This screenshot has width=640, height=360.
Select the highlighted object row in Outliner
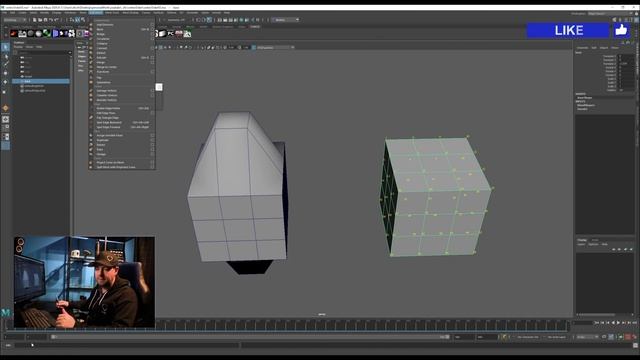[41, 81]
